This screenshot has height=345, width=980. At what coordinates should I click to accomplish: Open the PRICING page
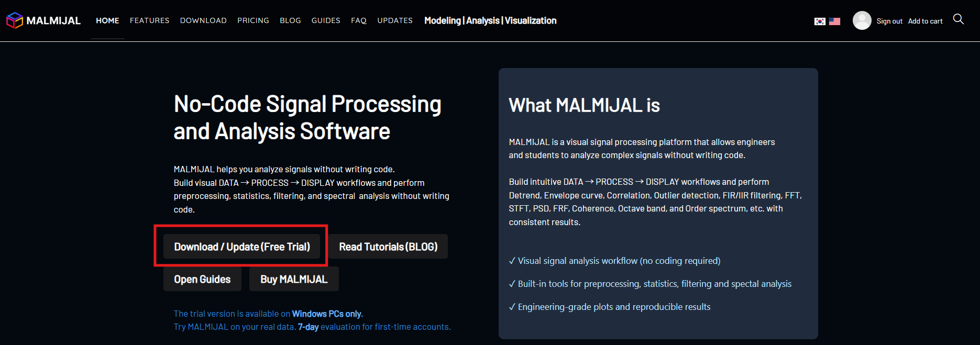253,20
